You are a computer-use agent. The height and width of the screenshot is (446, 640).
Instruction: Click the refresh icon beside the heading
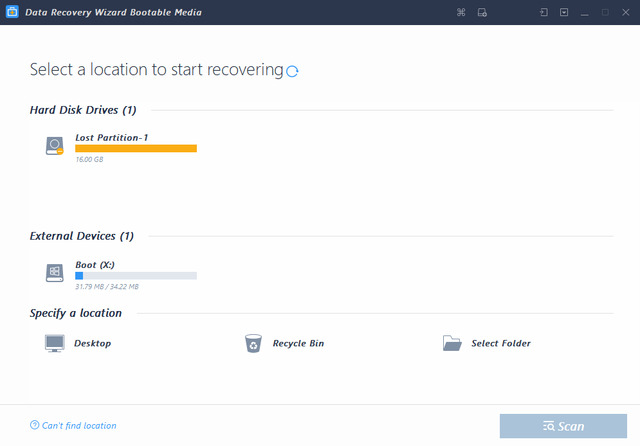(x=292, y=71)
